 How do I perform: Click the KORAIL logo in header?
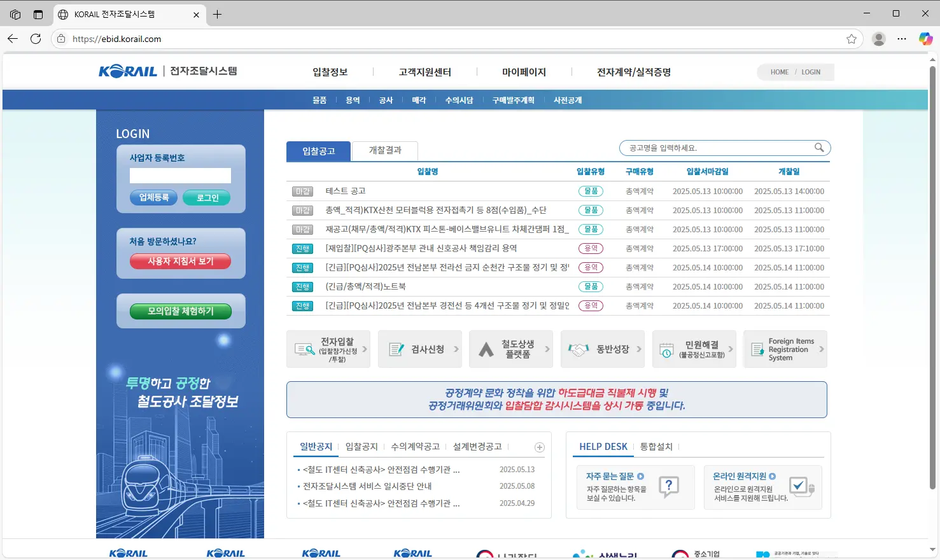[x=128, y=71]
